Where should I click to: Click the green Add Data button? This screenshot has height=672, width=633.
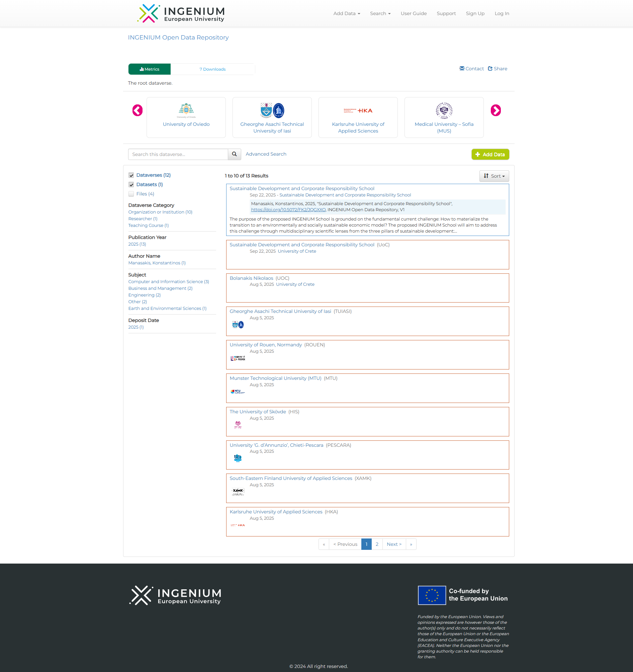490,155
